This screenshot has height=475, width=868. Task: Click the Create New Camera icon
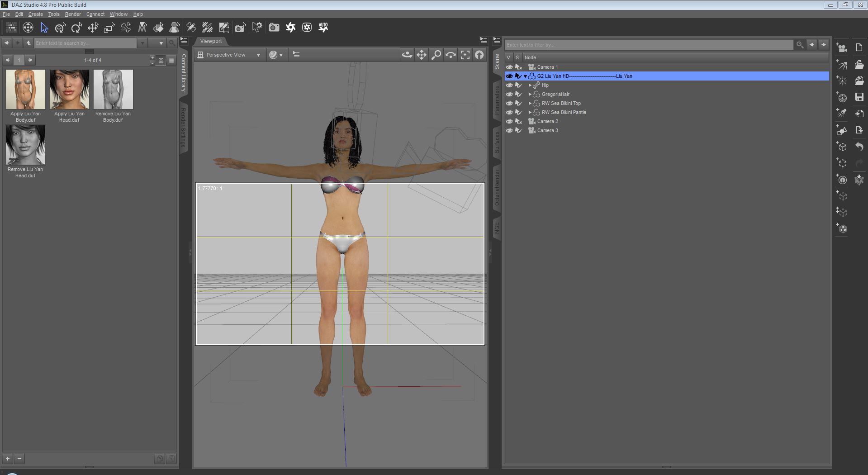(x=841, y=48)
